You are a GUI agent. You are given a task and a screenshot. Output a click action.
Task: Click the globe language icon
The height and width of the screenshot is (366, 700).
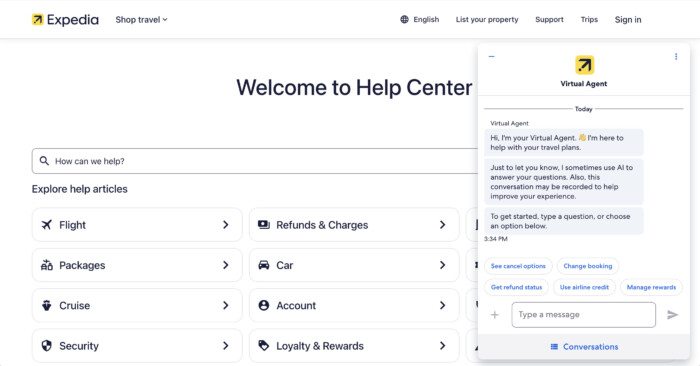(x=404, y=20)
